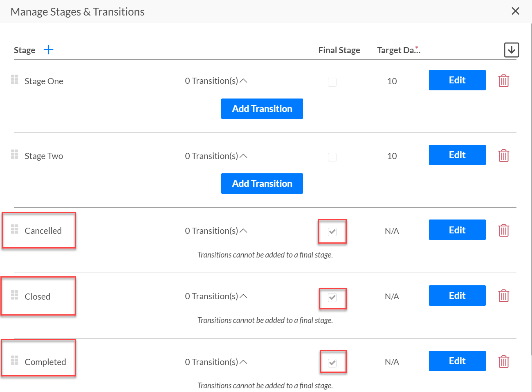The width and height of the screenshot is (532, 392).
Task: Add Transition to Stage One
Action: [x=262, y=109]
